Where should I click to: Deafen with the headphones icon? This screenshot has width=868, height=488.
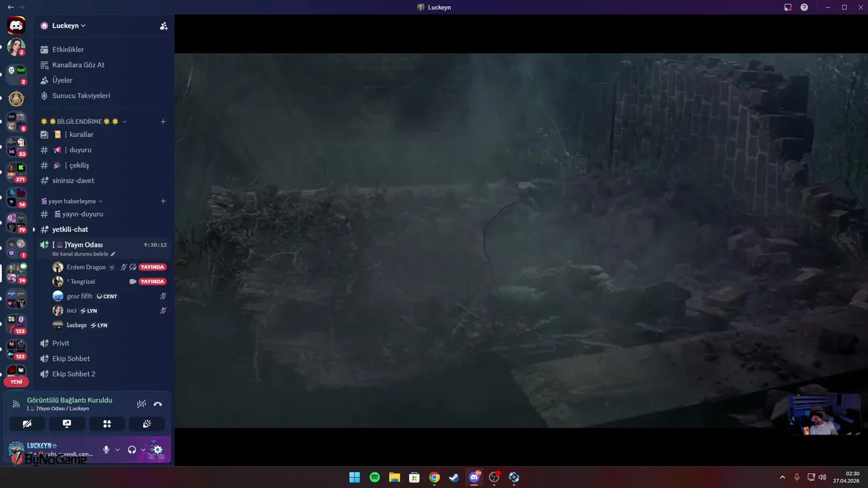point(132,449)
